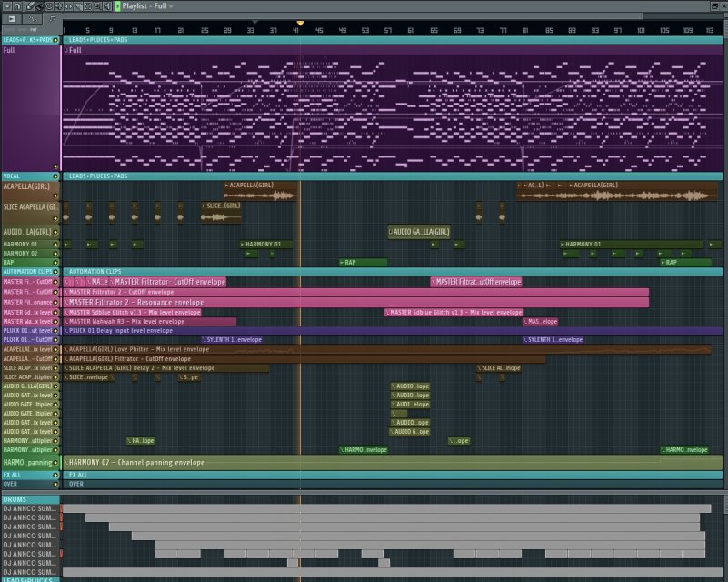The image size is (728, 582).
Task: Select the Paint brush tool
Action: [x=39, y=6]
